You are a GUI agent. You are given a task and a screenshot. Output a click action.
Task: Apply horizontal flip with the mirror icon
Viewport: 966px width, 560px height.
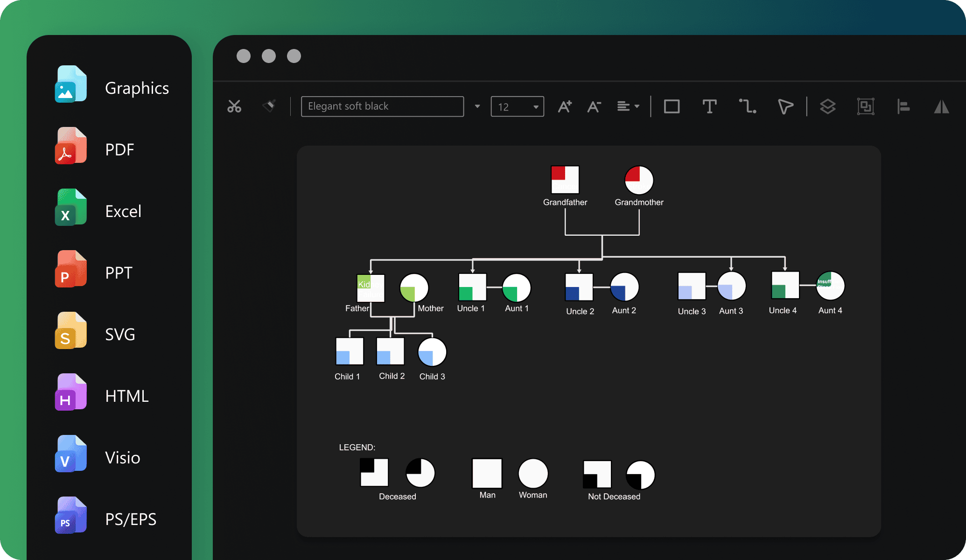[942, 106]
